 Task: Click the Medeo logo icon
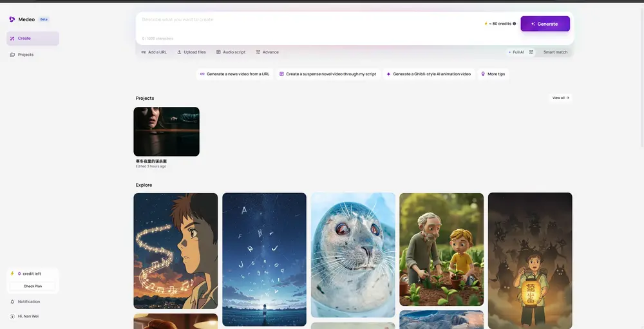(x=12, y=19)
